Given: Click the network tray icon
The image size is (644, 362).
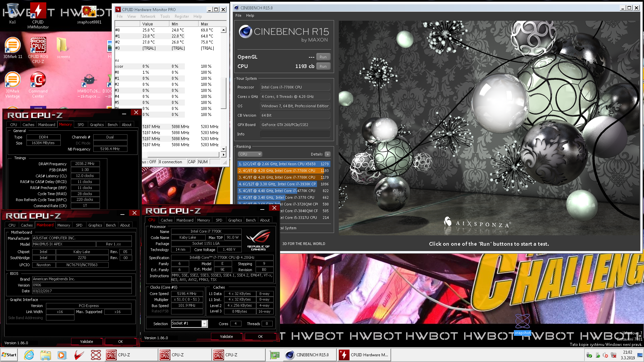Looking at the screenshot, I should click(x=613, y=355).
